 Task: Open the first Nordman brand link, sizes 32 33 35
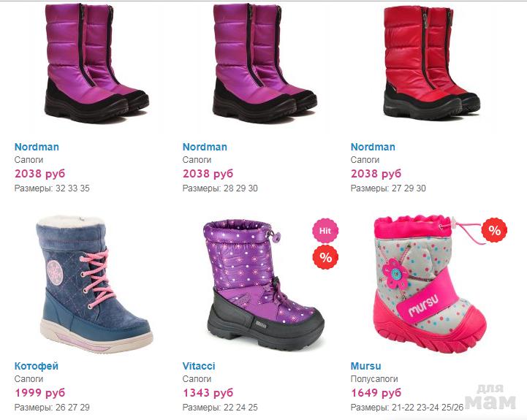pos(37,147)
